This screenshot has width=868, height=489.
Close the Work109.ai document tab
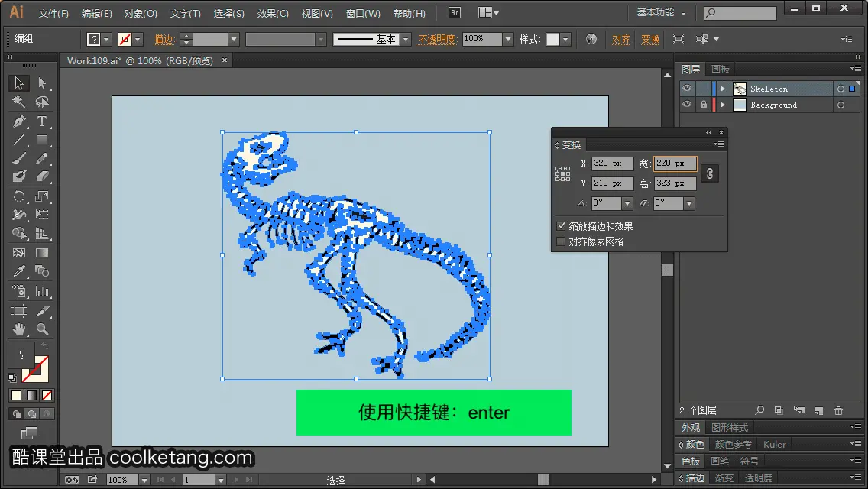pos(224,60)
